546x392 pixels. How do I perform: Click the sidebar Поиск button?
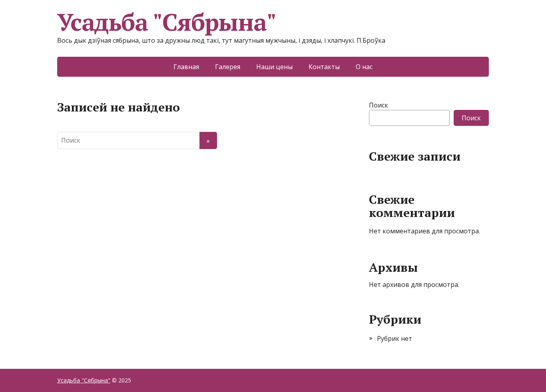[x=471, y=118]
